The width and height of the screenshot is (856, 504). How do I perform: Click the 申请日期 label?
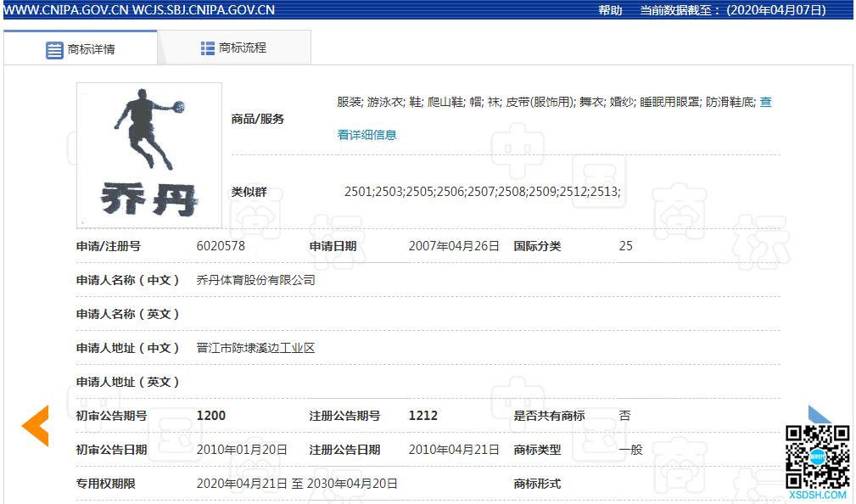click(333, 246)
